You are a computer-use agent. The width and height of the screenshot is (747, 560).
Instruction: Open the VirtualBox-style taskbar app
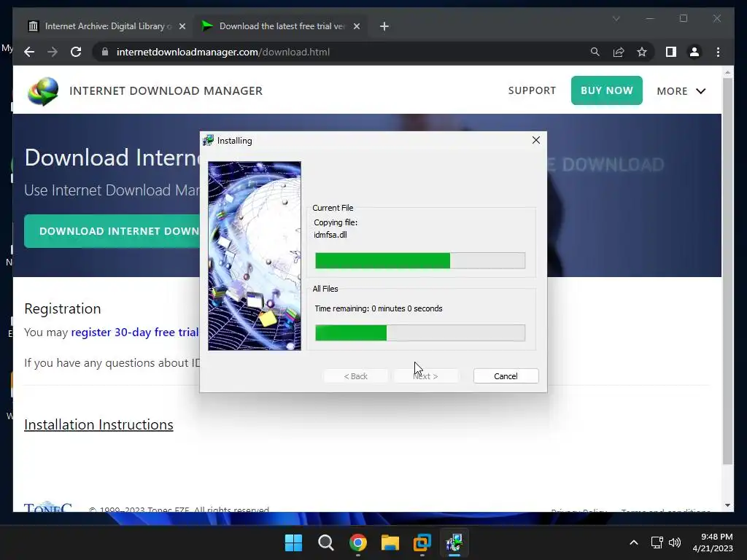[x=422, y=542]
